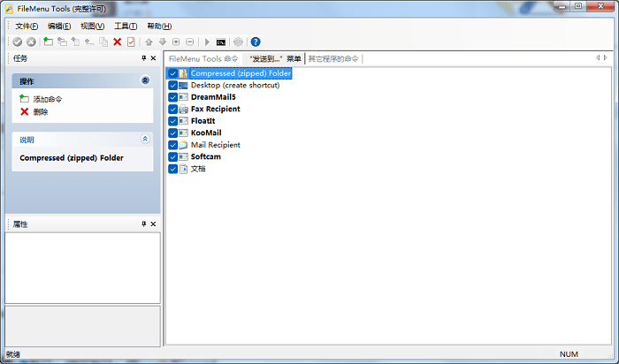Screen dimensions: 619x364
Task: Toggle the Softcam checkbox
Action: click(x=172, y=157)
